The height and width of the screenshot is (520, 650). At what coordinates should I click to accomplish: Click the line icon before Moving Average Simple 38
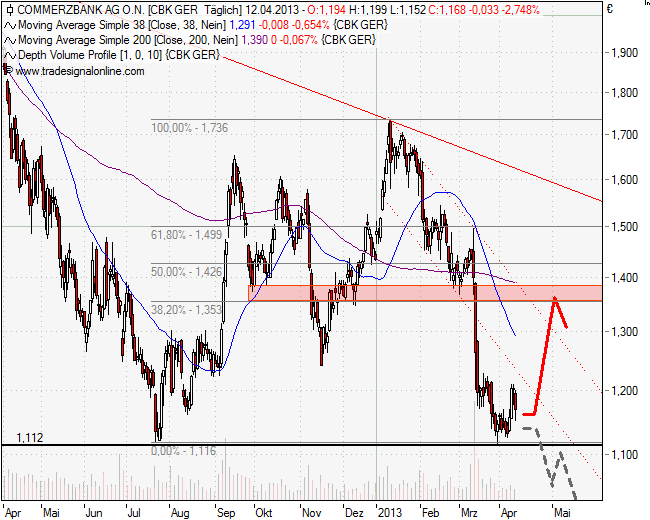click(x=10, y=26)
